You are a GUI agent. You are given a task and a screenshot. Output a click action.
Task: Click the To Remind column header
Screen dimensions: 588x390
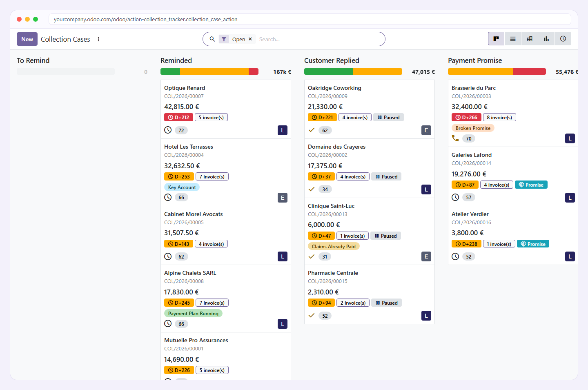coord(33,60)
